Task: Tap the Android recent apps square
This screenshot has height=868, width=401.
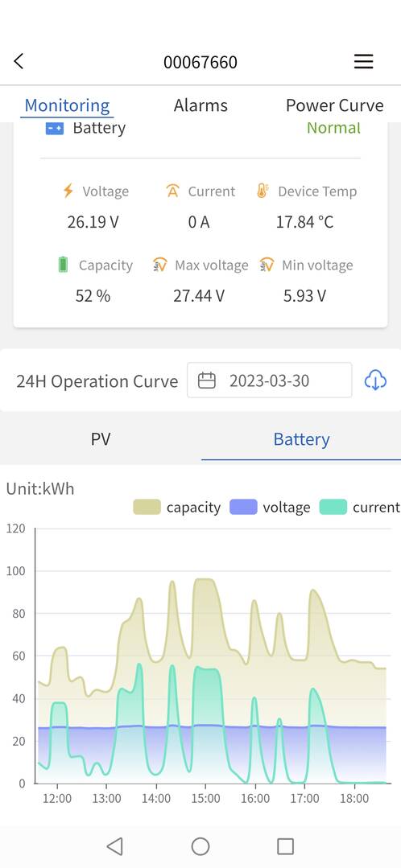Action: [x=285, y=845]
